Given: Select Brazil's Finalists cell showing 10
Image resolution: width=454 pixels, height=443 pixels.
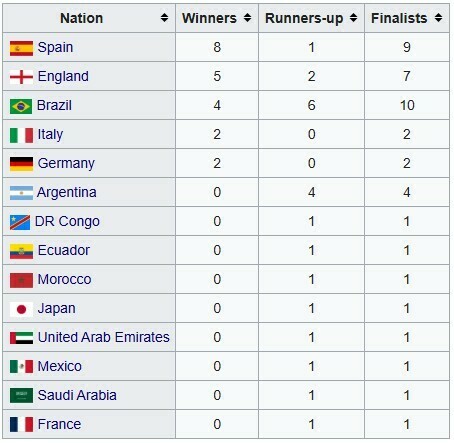Looking at the screenshot, I should [x=407, y=105].
